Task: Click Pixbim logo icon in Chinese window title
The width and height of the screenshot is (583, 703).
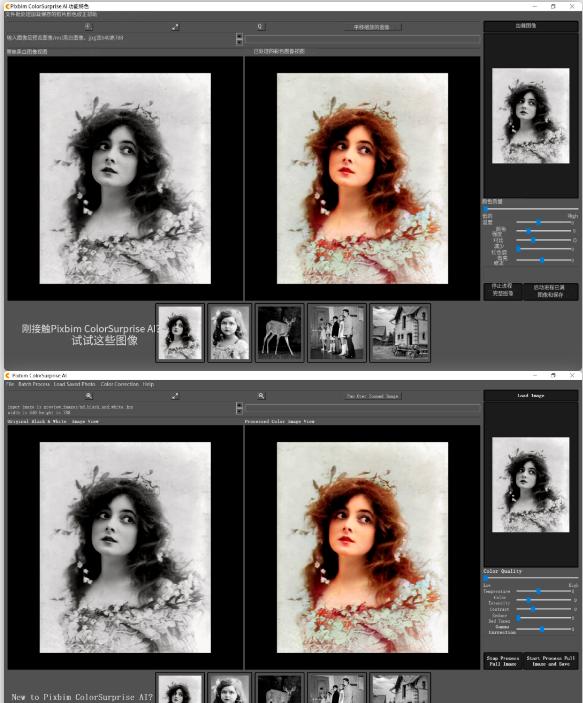Action: pyautogui.click(x=7, y=6)
